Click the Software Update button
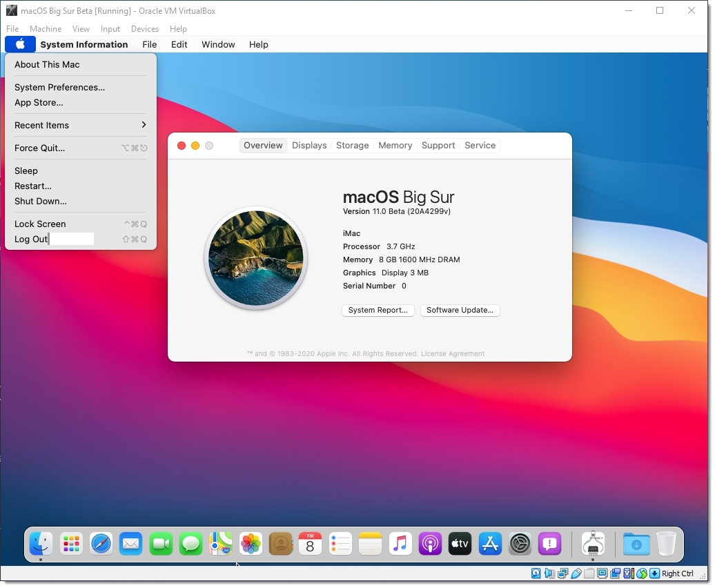 [460, 310]
